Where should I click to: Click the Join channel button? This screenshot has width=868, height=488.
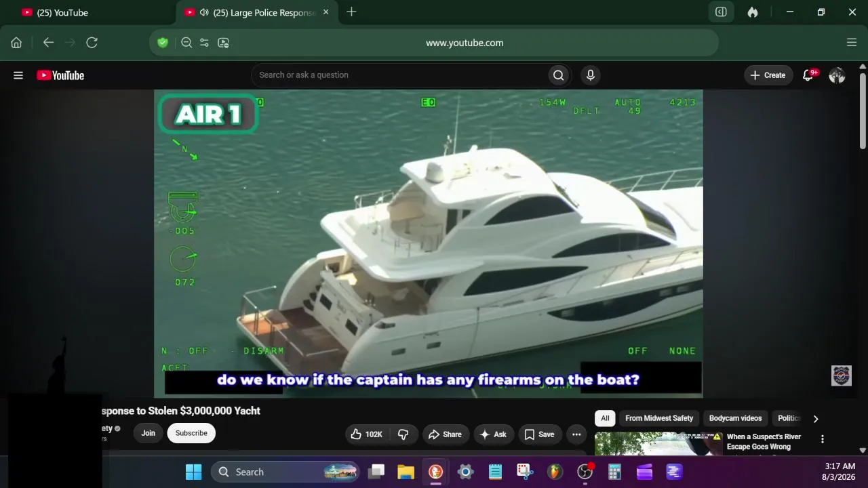click(149, 434)
